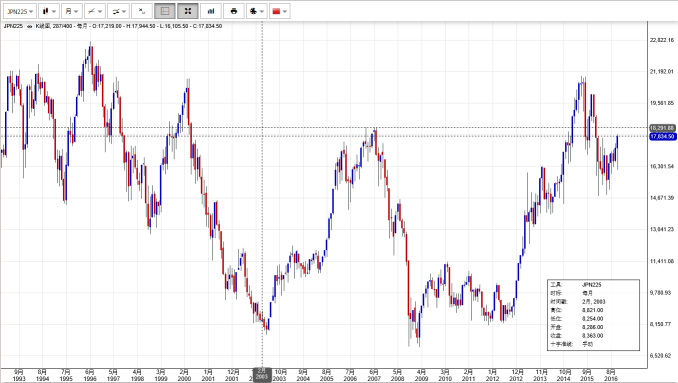Viewport: 678px width, 383px height.
Task: Click the highlighted 2003 date marker on the time axis
Action: (262, 375)
